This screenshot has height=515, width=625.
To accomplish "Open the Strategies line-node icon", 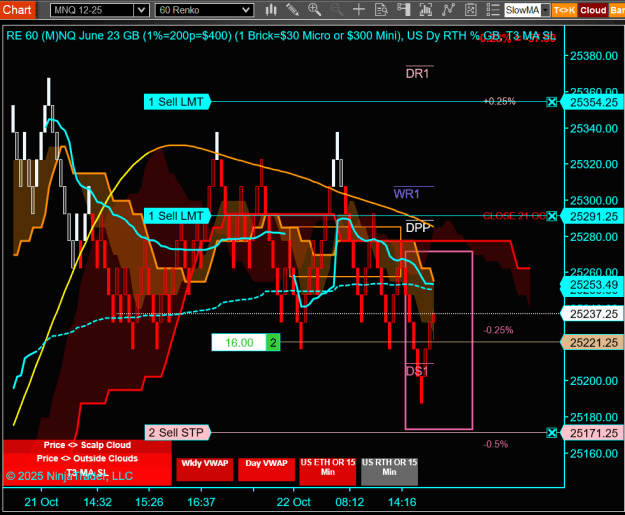I will (448, 10).
